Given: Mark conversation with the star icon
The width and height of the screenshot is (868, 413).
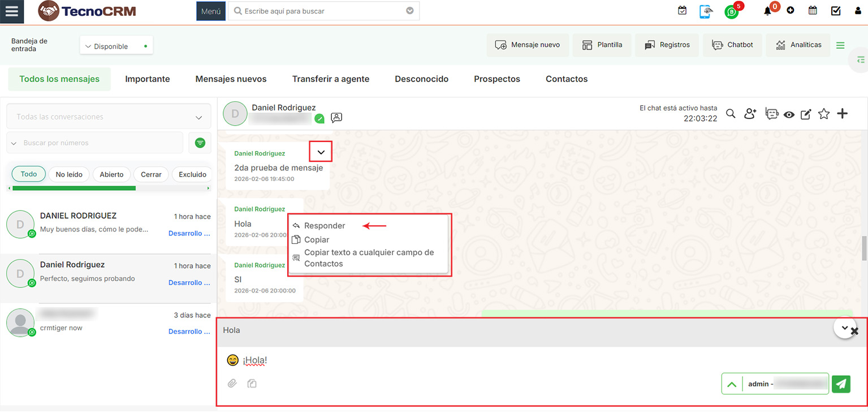Looking at the screenshot, I should click(824, 114).
